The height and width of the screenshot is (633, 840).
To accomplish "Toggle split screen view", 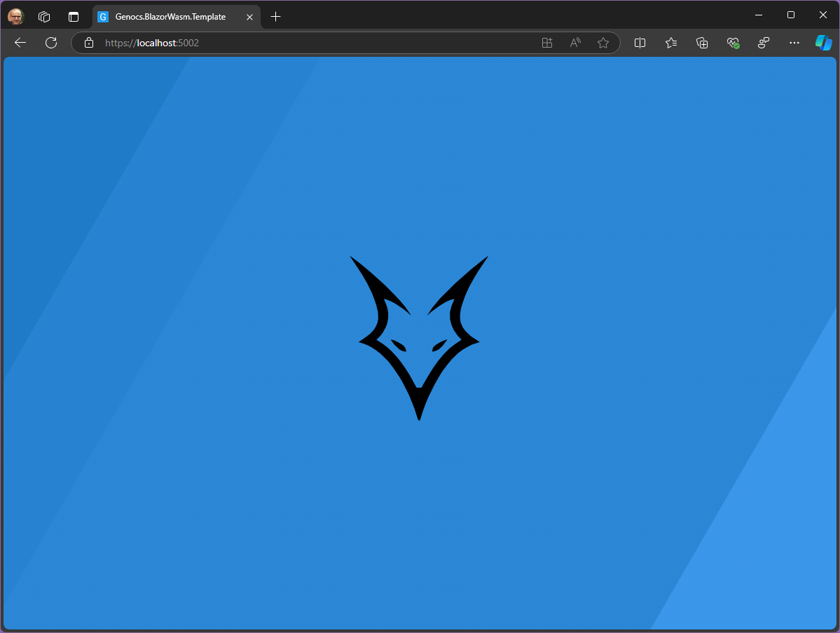I will (640, 43).
